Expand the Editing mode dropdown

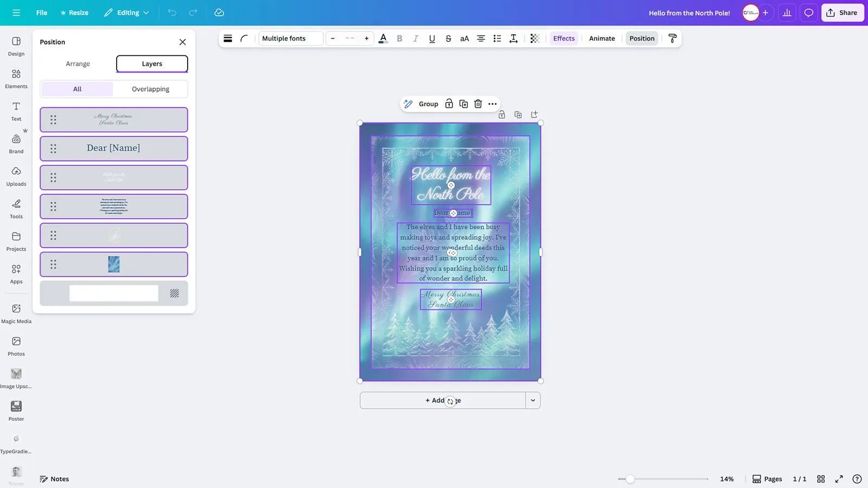127,13
